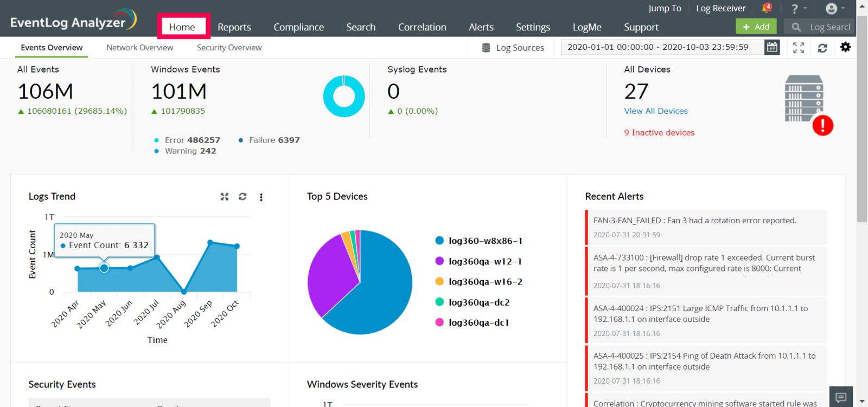Toggle log360qa-dc2 green legend swatch
The width and height of the screenshot is (868, 407).
click(x=439, y=302)
